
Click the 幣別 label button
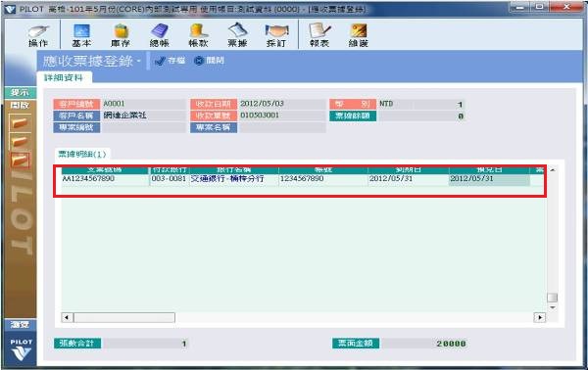pyautogui.click(x=353, y=104)
